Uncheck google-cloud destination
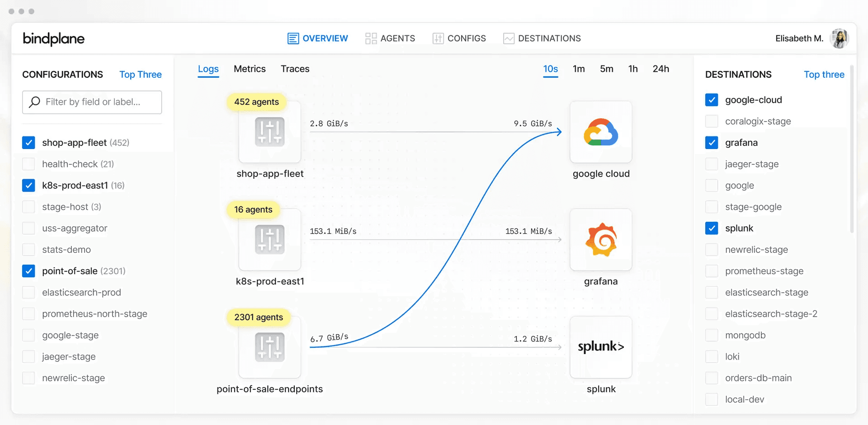The height and width of the screenshot is (425, 868). (x=712, y=100)
